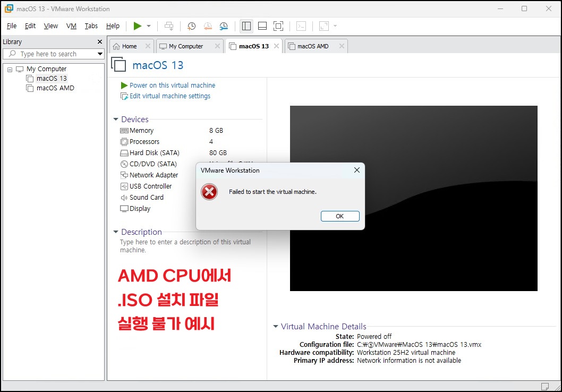Open the stretch guest dropdown arrow

point(335,26)
